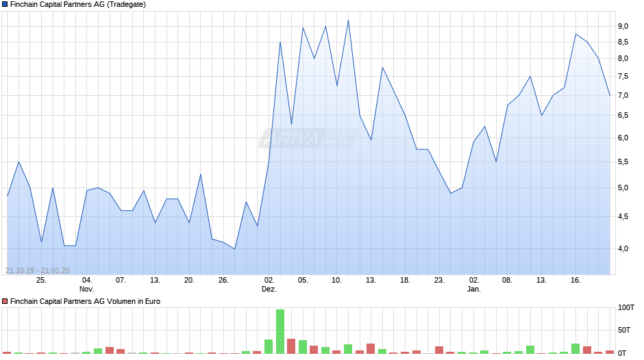Click the 100T volume axis label
Image resolution: width=644 pixels, height=360 pixels.
[626, 307]
